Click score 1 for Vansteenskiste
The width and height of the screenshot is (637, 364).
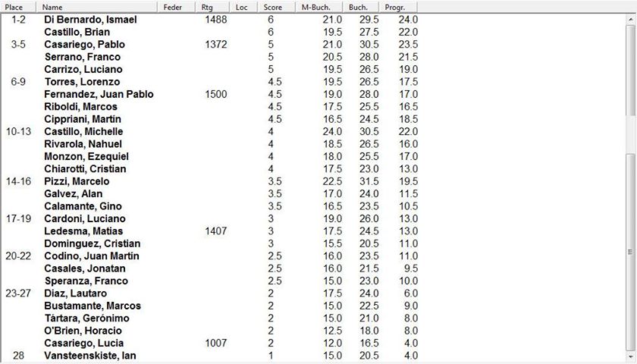tap(271, 356)
